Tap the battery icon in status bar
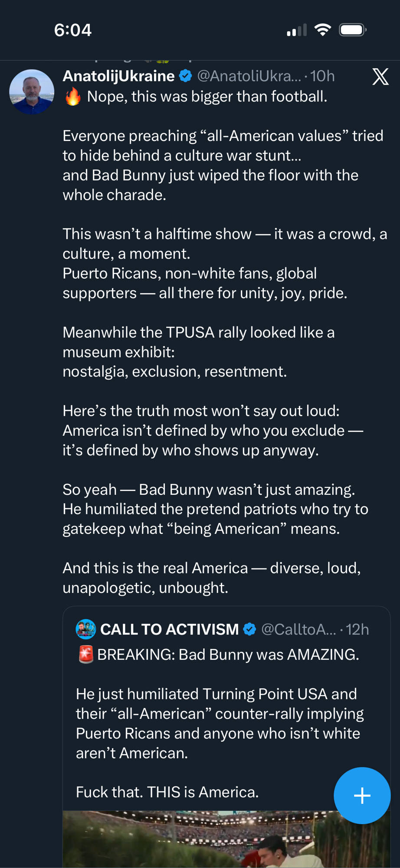The width and height of the screenshot is (400, 868). [352, 30]
